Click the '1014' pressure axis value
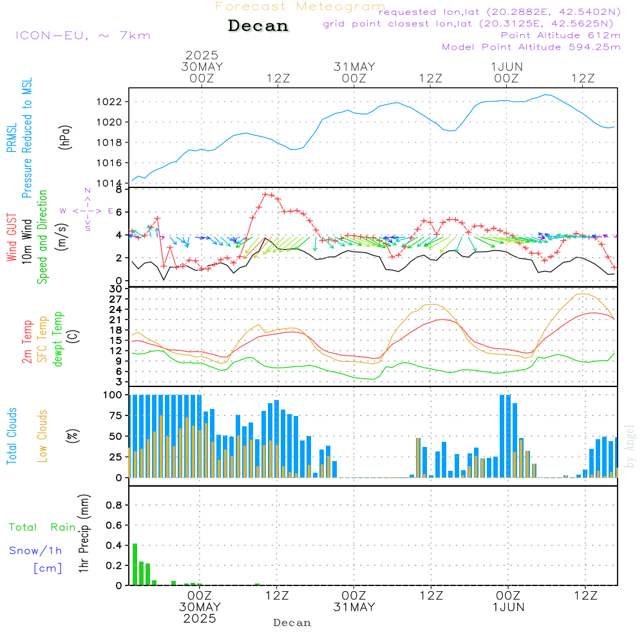 pyautogui.click(x=109, y=183)
